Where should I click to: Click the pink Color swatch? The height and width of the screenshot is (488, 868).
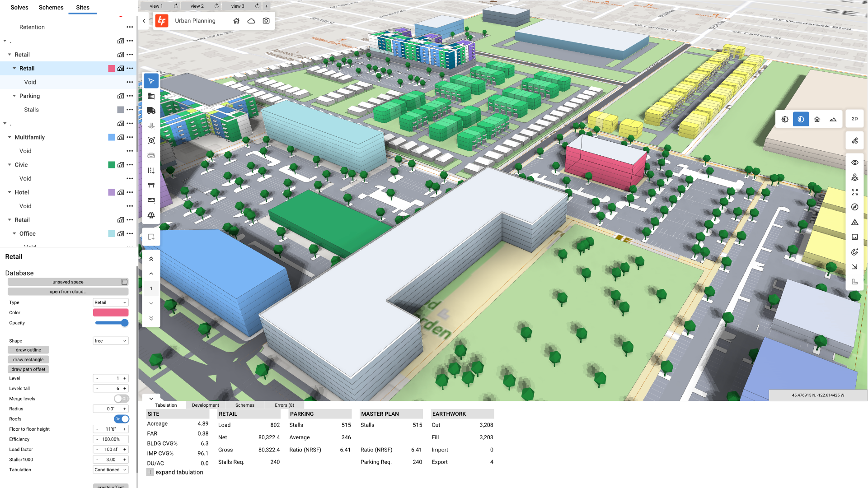tap(111, 312)
